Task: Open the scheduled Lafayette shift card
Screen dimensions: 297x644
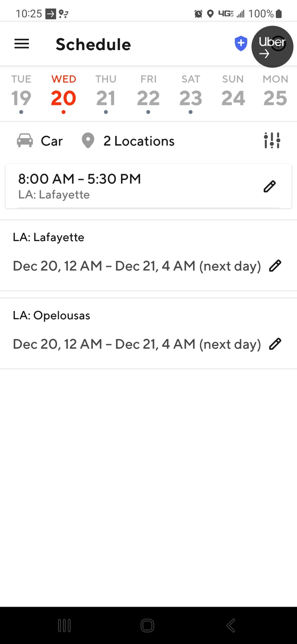Action: point(127,186)
